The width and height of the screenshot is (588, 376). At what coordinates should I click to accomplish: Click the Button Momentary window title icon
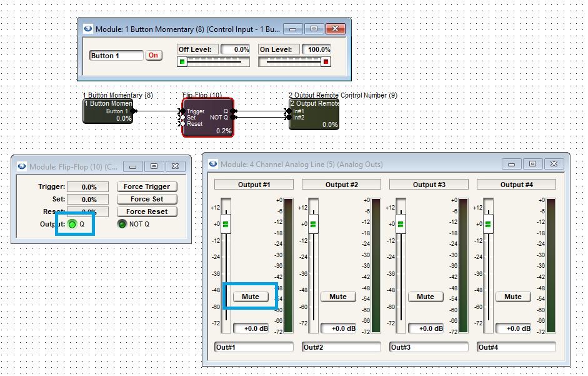(x=88, y=29)
